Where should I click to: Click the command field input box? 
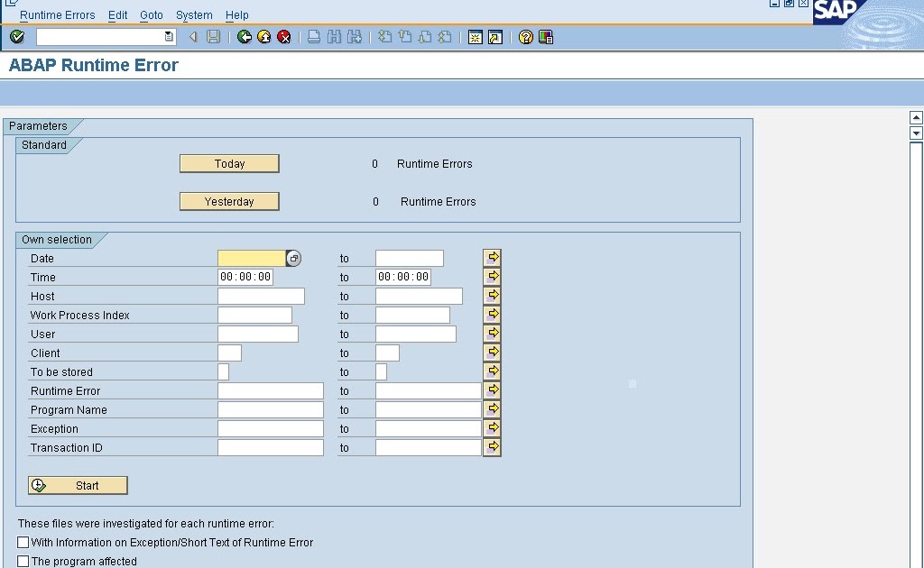click(x=100, y=37)
